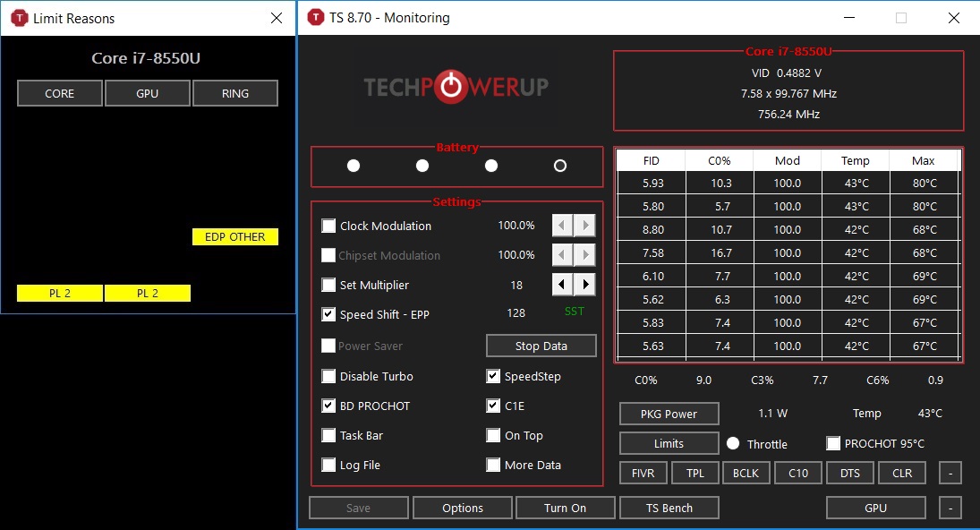The image size is (980, 530).
Task: Check the More Data option
Action: 493,465
